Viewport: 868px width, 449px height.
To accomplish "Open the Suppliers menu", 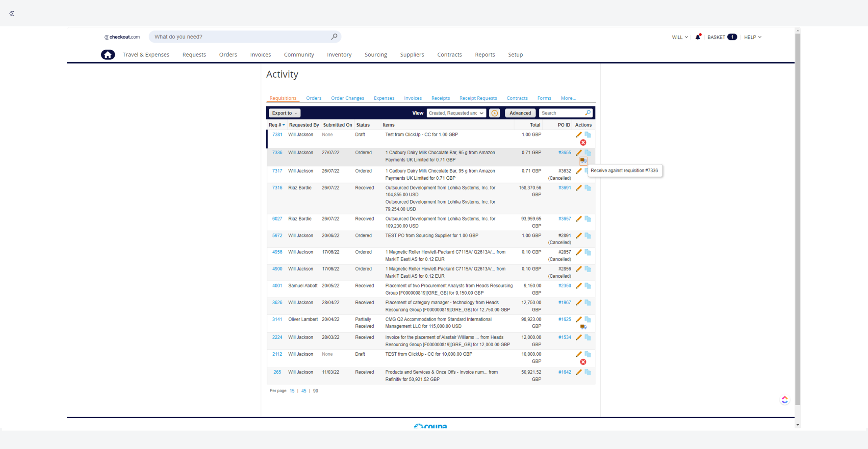I will [412, 55].
